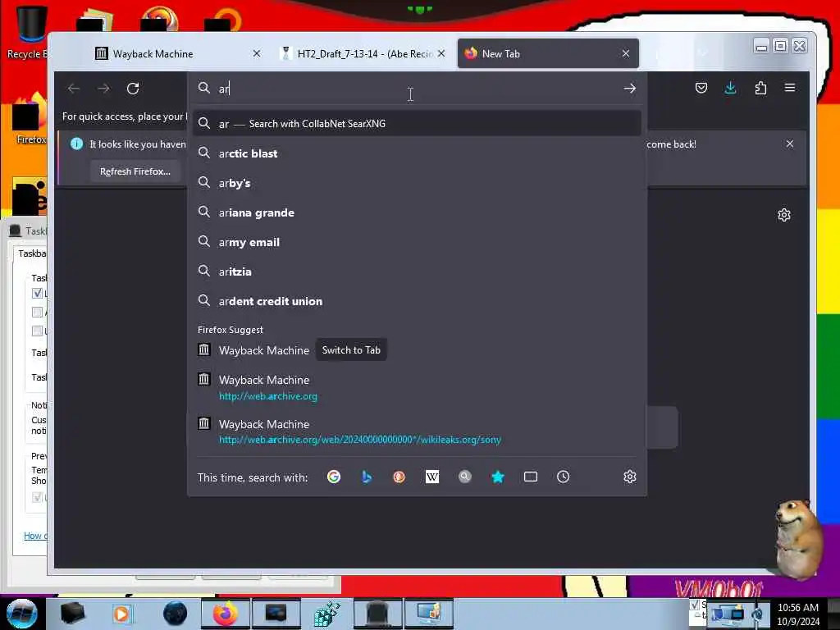Search this time with DuckDuckGo
This screenshot has width=840, height=630.
(399, 477)
